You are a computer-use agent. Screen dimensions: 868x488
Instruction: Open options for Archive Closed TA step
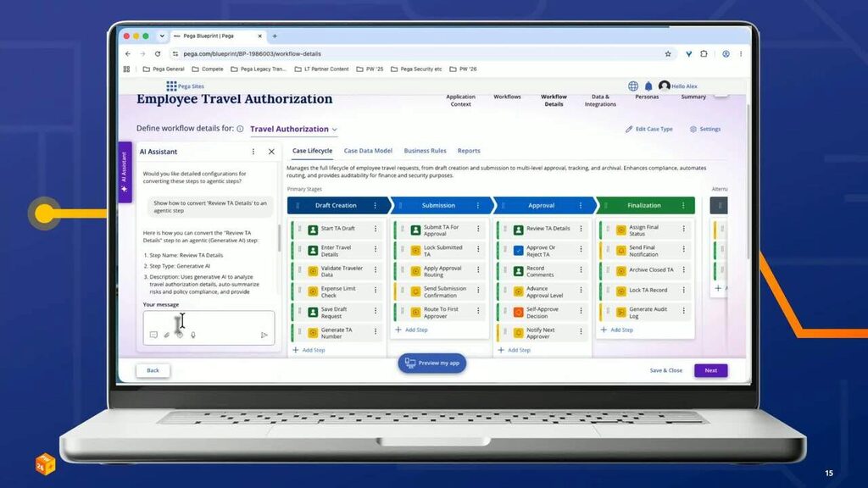pos(684,270)
